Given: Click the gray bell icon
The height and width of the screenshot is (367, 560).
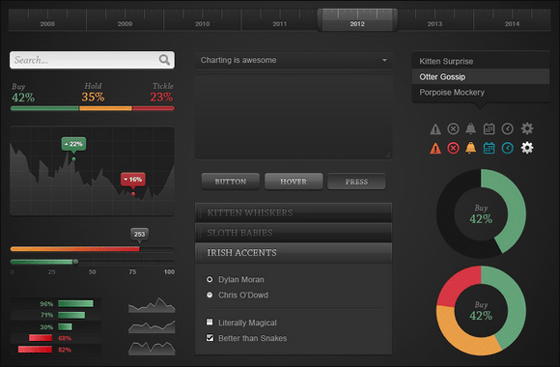Looking at the screenshot, I should pos(471,129).
